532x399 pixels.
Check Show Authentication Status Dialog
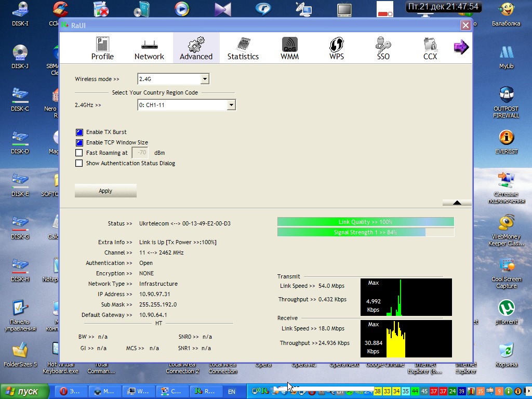(x=79, y=164)
